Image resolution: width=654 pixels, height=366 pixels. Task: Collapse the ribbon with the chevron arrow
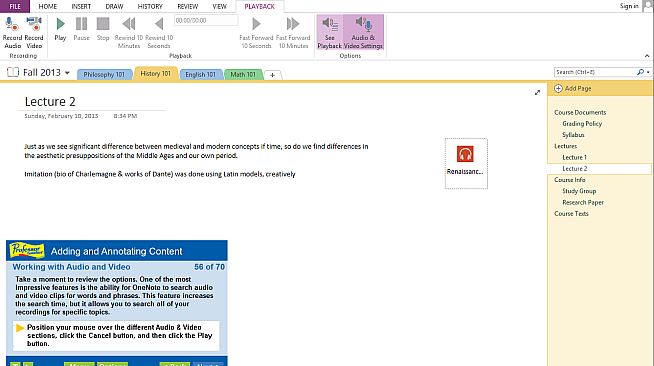tap(647, 56)
